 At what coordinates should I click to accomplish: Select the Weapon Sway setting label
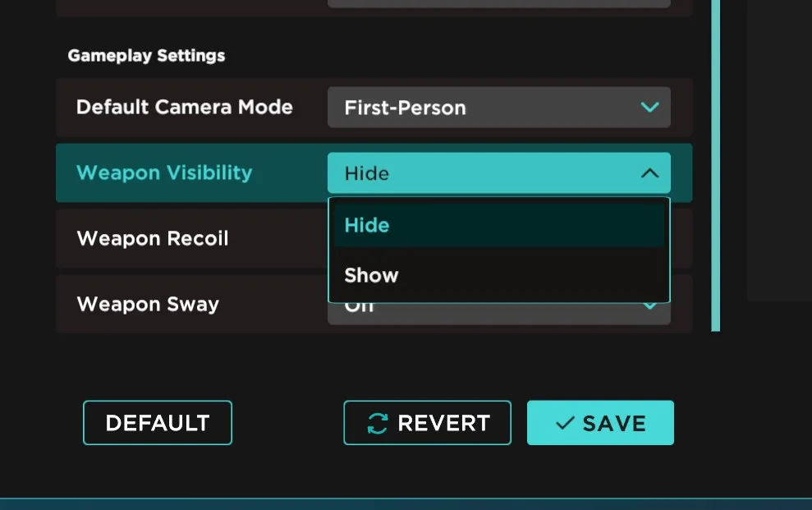click(x=148, y=305)
